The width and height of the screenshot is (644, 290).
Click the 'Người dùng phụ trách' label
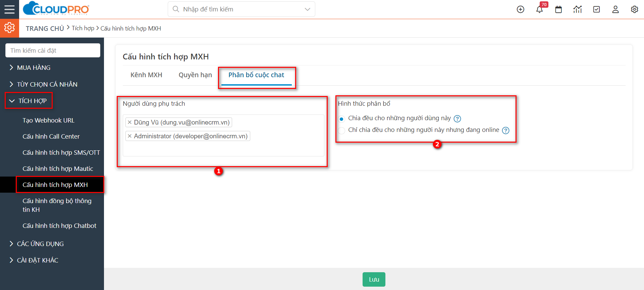pos(154,103)
